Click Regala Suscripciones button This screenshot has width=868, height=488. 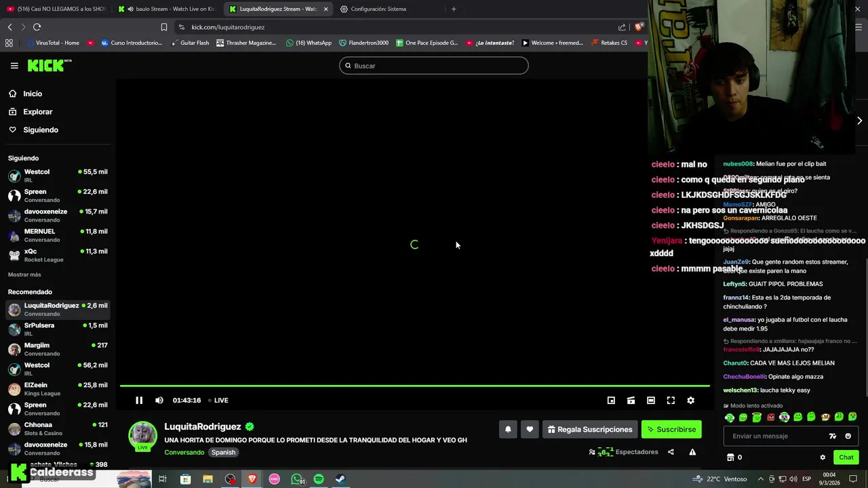[x=590, y=429]
